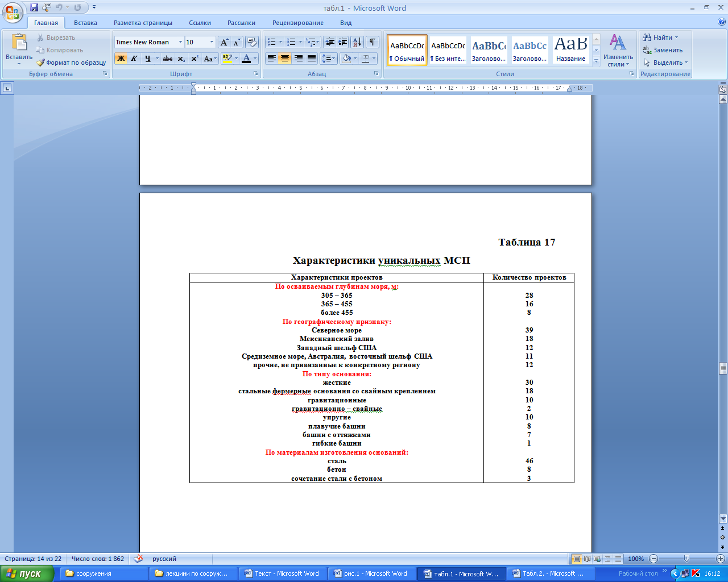Click the Заменить button

pyautogui.click(x=663, y=50)
